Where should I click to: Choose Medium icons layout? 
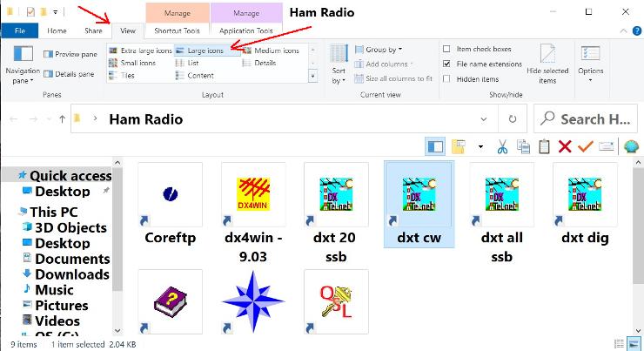pyautogui.click(x=271, y=51)
